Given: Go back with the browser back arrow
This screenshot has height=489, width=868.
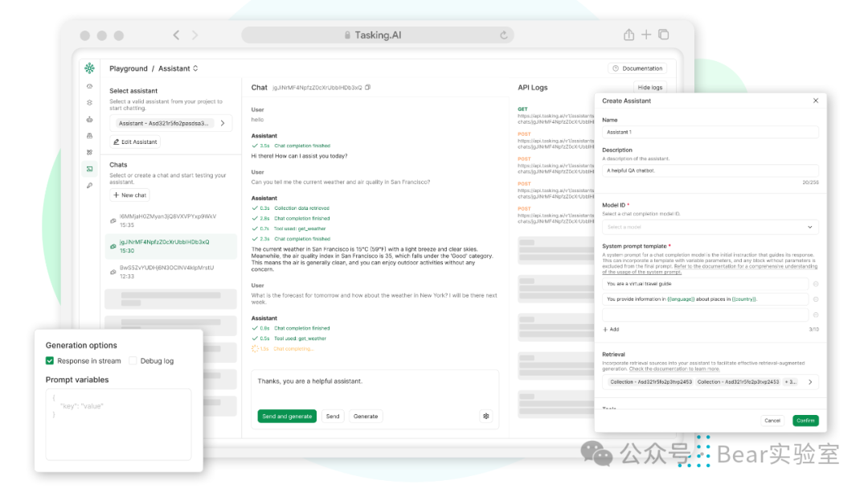Looking at the screenshot, I should (176, 35).
